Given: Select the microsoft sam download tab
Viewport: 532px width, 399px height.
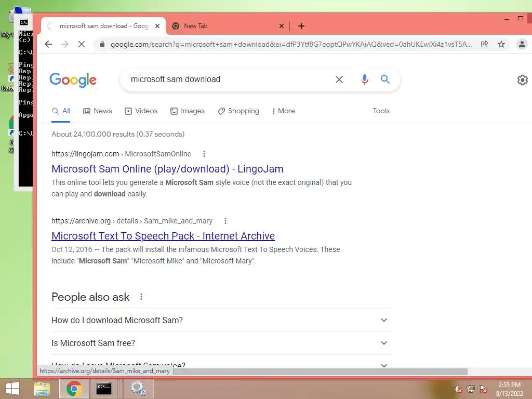Looking at the screenshot, I should pyautogui.click(x=103, y=26).
